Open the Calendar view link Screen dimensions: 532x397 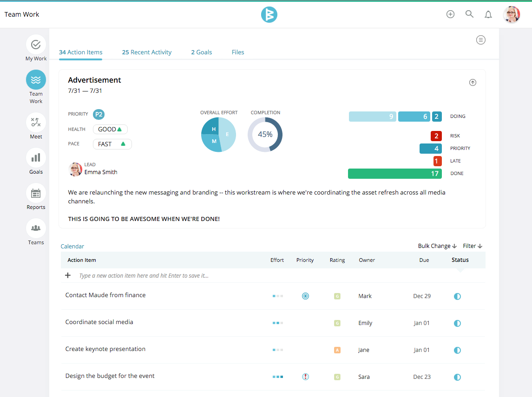point(72,246)
